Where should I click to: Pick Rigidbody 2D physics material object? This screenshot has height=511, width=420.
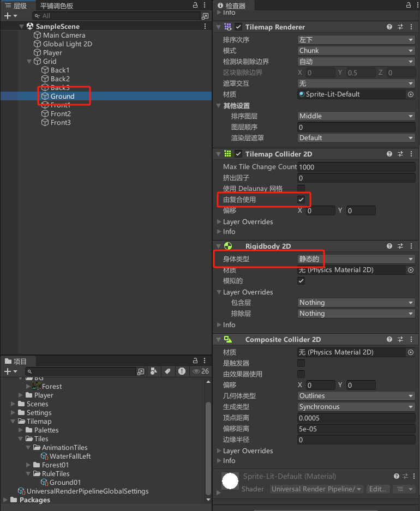click(411, 270)
